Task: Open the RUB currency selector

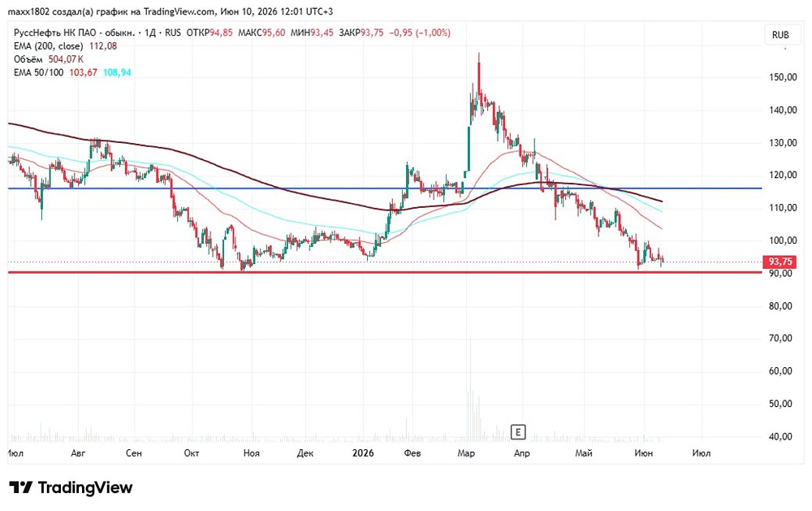Action: click(780, 35)
